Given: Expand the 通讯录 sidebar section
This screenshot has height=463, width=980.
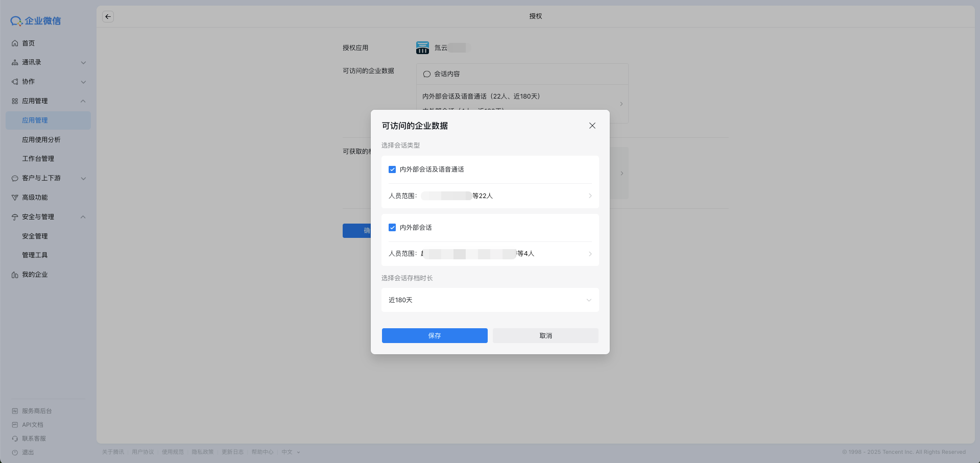Looking at the screenshot, I should coord(83,63).
